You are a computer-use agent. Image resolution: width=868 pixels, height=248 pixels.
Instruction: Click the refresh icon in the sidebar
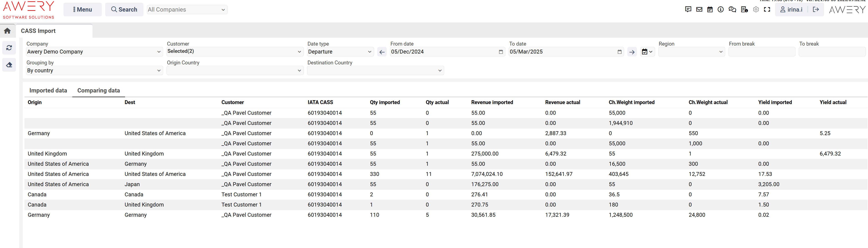(x=9, y=48)
